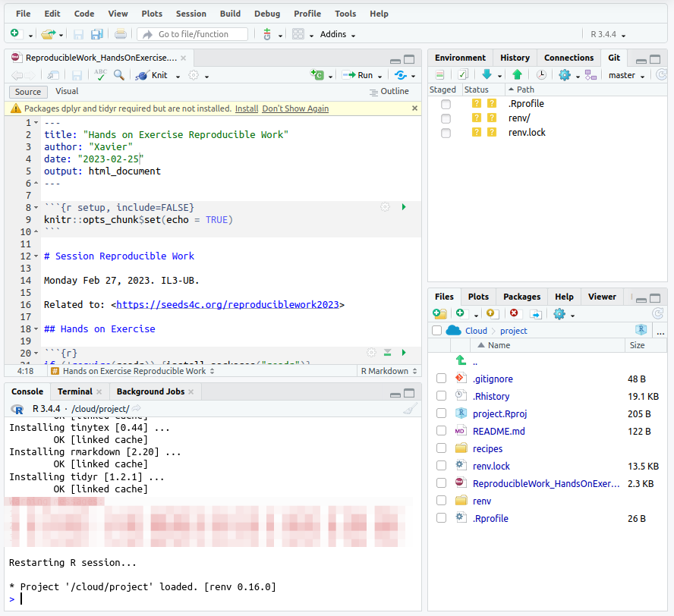Switch editor to Visual mode
Image resolution: width=674 pixels, height=616 pixels.
67,91
